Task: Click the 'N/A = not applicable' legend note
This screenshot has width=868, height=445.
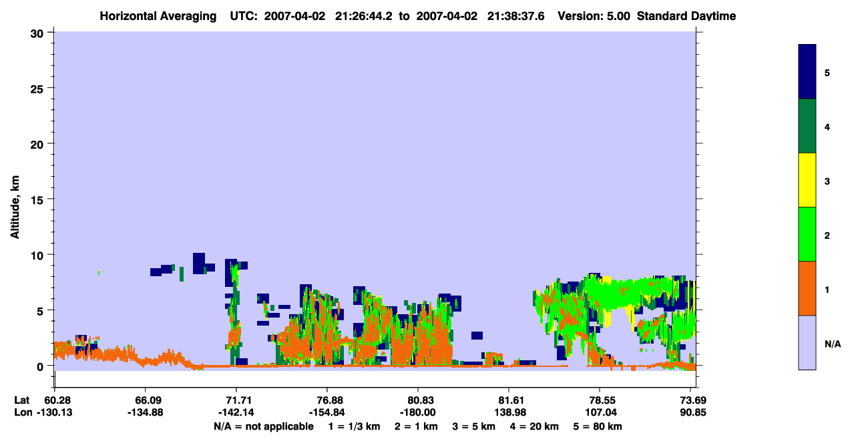Action: 264,426
